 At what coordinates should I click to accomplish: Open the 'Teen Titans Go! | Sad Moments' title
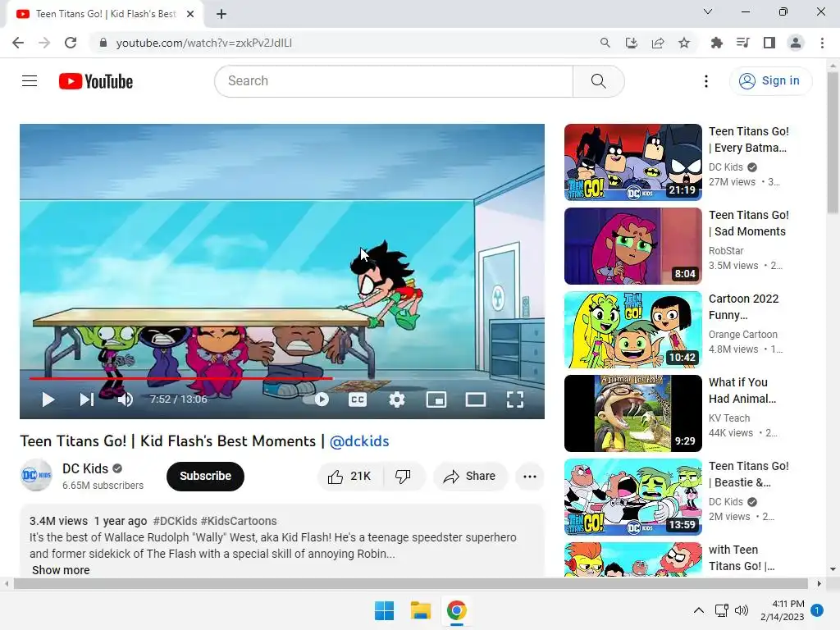(748, 223)
